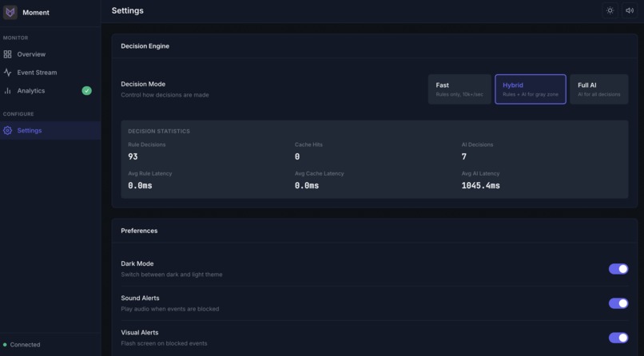This screenshot has height=356, width=644.
Task: Click the speaker sound icon in header
Action: coord(630,10)
